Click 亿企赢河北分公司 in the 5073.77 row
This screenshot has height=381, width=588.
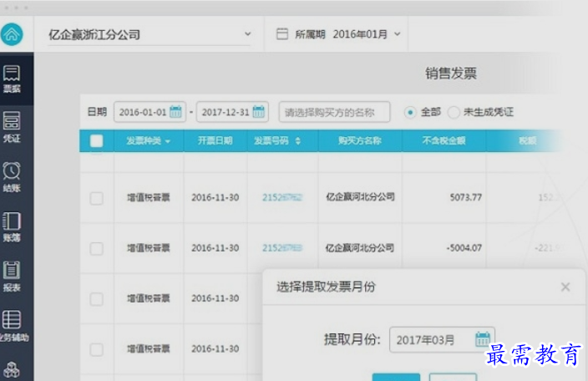click(360, 197)
